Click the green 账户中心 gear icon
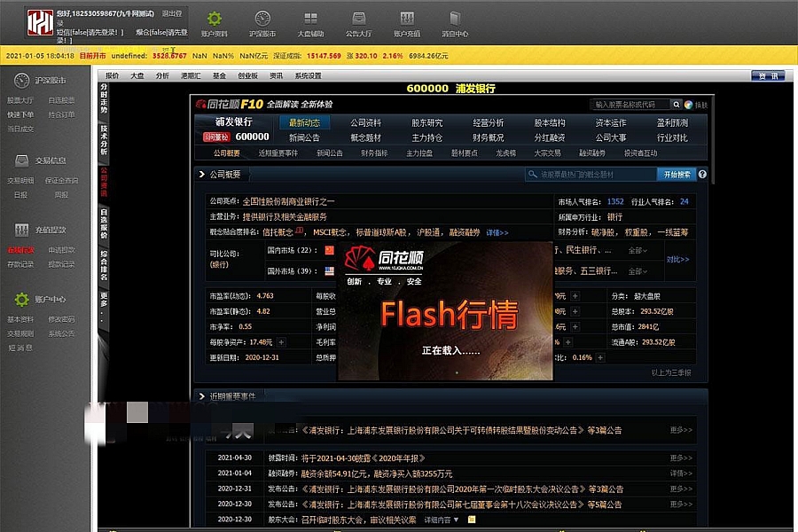Screen dimensions: 798x532 tap(21, 300)
